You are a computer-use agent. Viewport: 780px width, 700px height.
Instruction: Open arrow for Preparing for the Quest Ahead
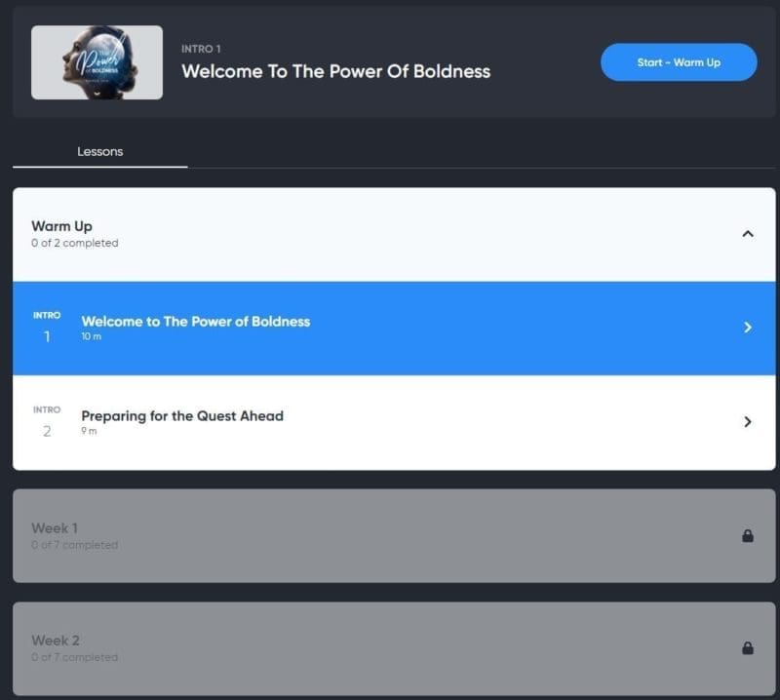(x=747, y=422)
